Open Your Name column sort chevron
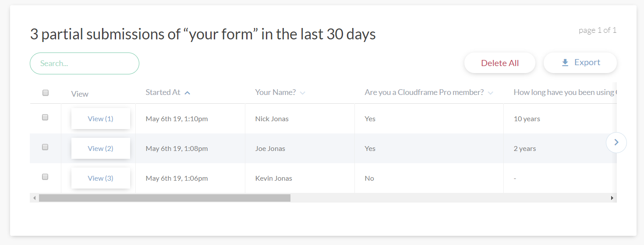This screenshot has height=245, width=644. coord(303,93)
